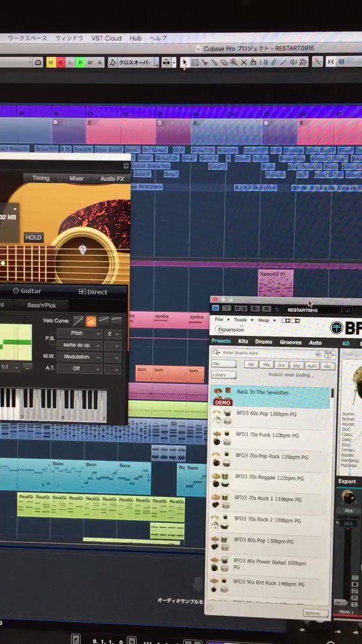
Task: Select the Xpand!2 01 clip in Cubase timeline
Action: (x=276, y=283)
